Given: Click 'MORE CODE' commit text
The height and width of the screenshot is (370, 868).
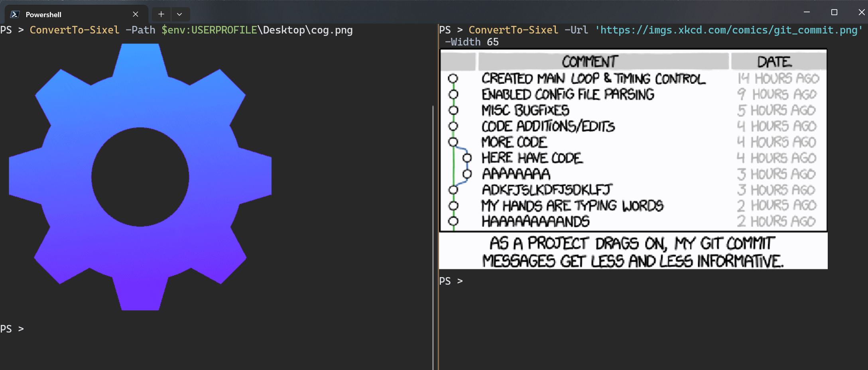Looking at the screenshot, I should click(514, 142).
